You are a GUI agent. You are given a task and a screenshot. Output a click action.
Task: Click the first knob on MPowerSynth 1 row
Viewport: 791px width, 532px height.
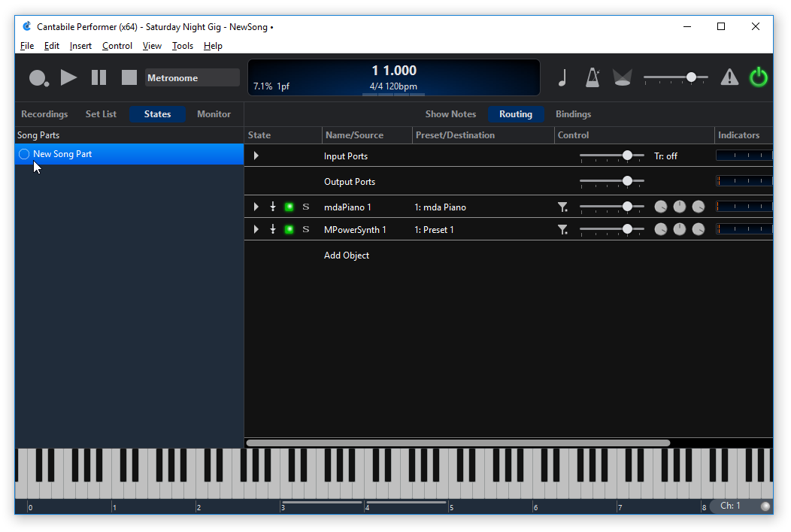(x=660, y=229)
